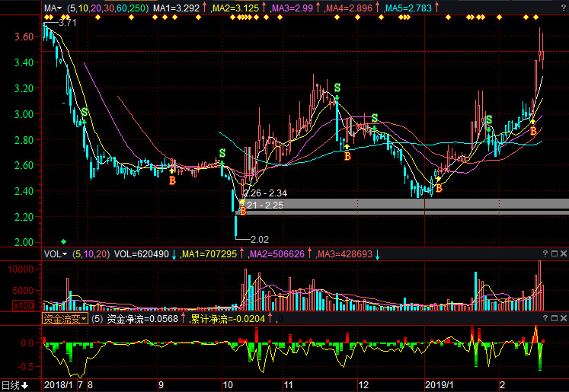Click the 2.02 low price label

click(261, 240)
